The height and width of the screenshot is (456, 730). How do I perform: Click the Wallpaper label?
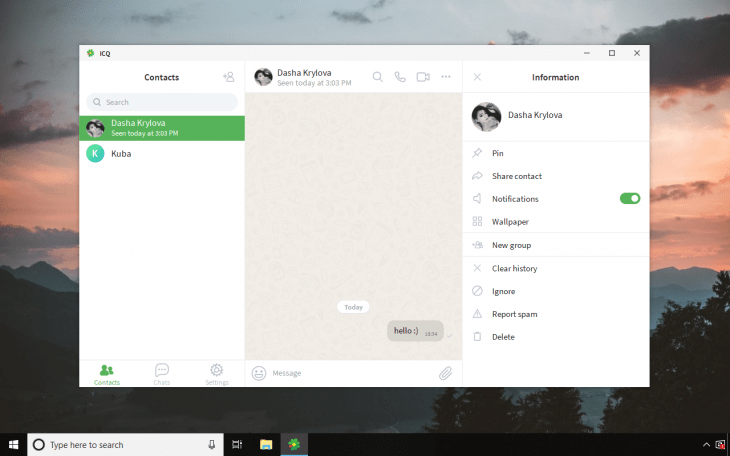pos(510,222)
